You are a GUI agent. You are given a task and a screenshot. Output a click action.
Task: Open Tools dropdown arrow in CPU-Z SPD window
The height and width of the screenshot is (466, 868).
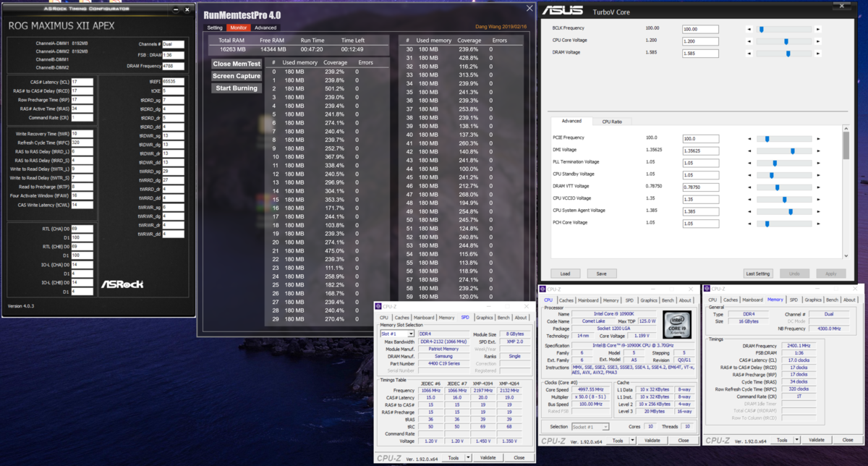[468, 457]
